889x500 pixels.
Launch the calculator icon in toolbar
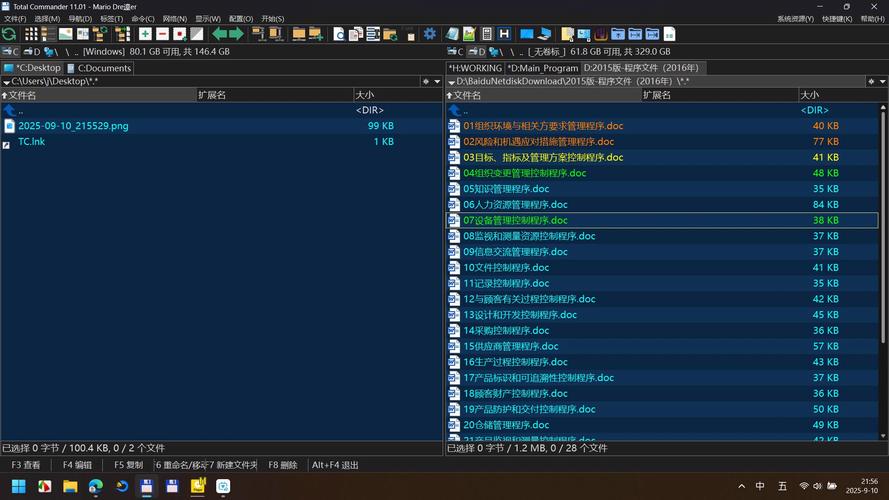486,34
